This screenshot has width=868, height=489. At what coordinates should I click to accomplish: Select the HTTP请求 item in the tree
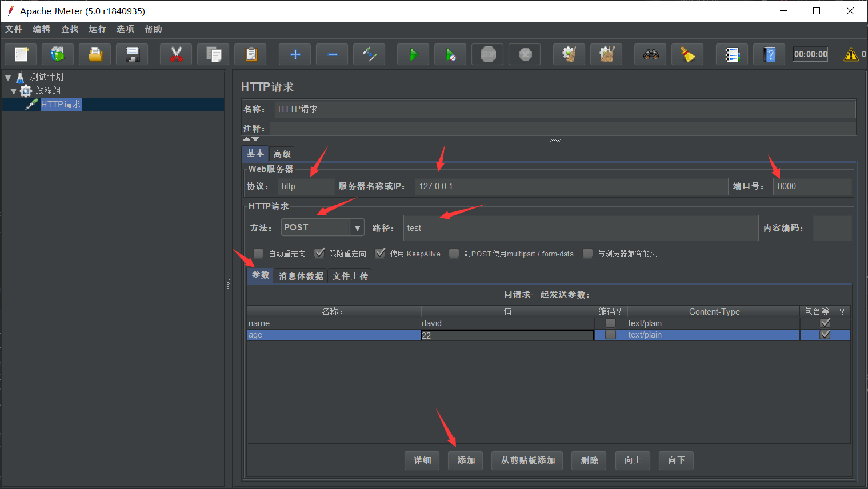tap(61, 105)
